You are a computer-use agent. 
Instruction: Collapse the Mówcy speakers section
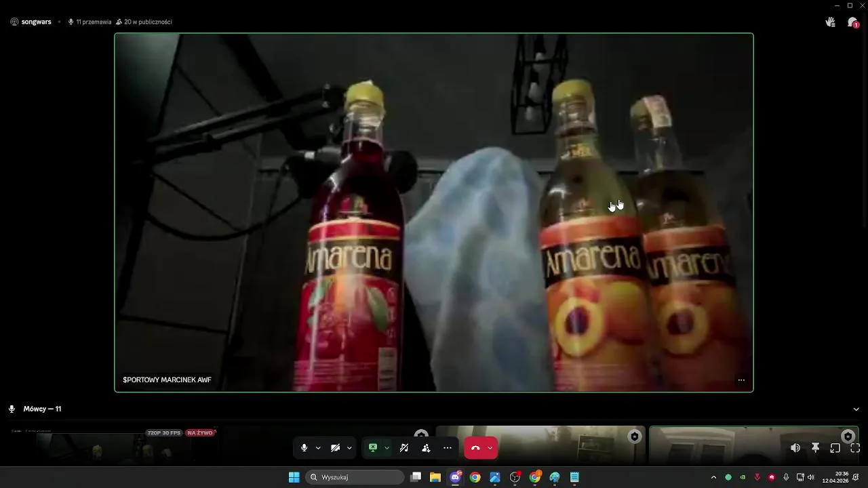856,409
